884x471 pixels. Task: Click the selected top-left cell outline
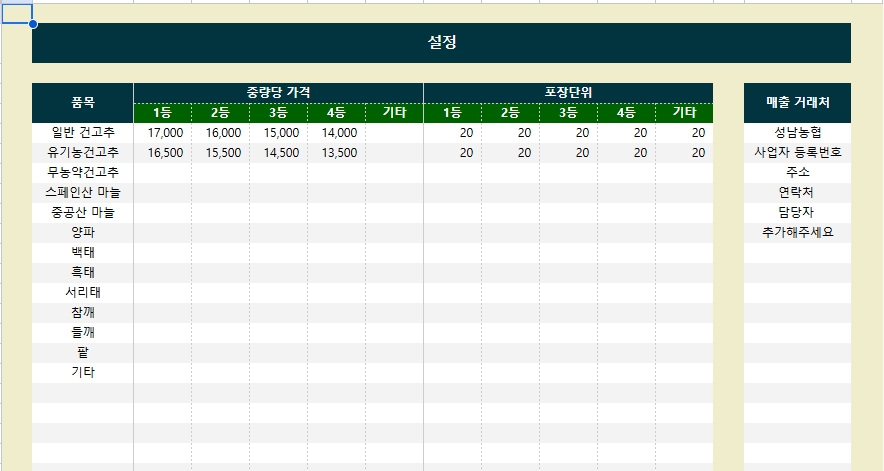coord(17,14)
